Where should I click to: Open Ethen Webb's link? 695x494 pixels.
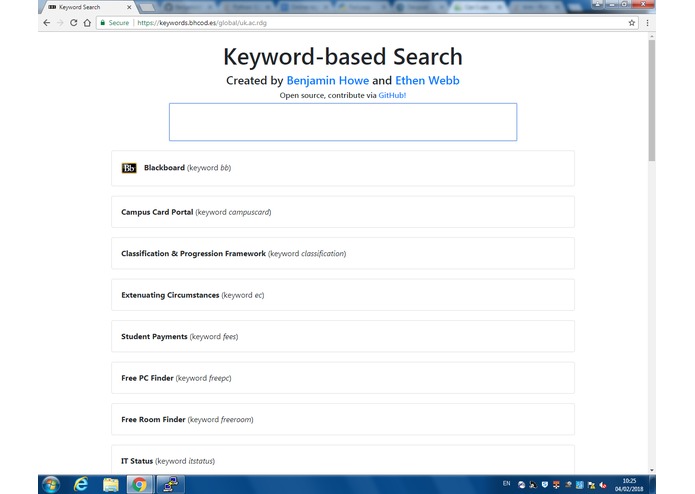tap(427, 80)
